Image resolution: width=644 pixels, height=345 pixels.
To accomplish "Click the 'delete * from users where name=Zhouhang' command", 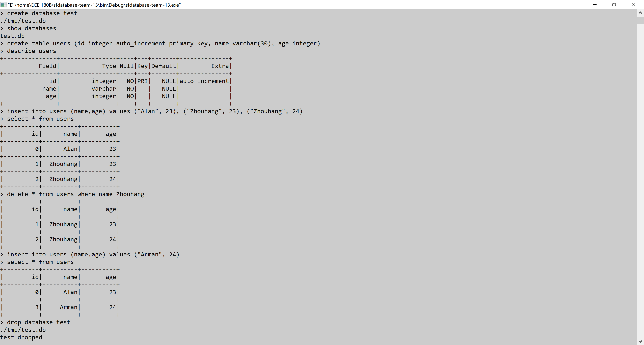I will pyautogui.click(x=72, y=194).
